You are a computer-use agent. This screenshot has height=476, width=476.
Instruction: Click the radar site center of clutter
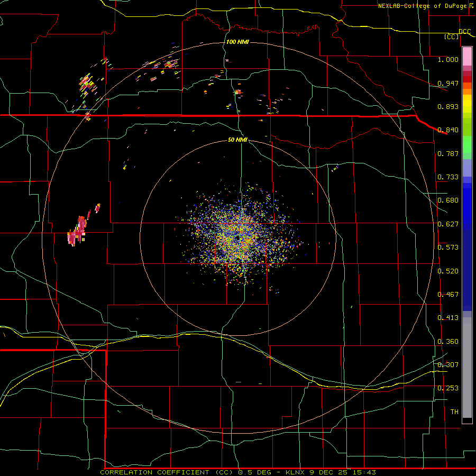(x=237, y=237)
